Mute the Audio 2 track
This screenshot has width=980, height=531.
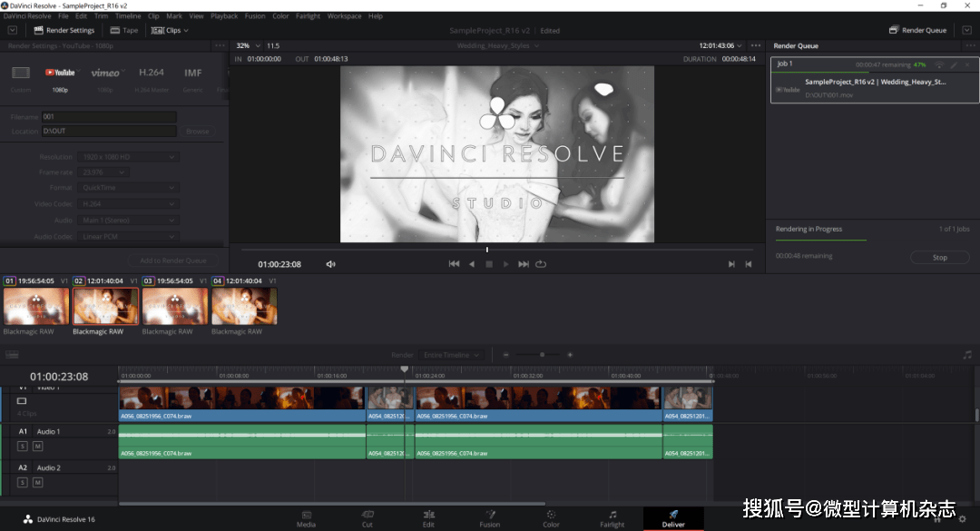pos(37,482)
